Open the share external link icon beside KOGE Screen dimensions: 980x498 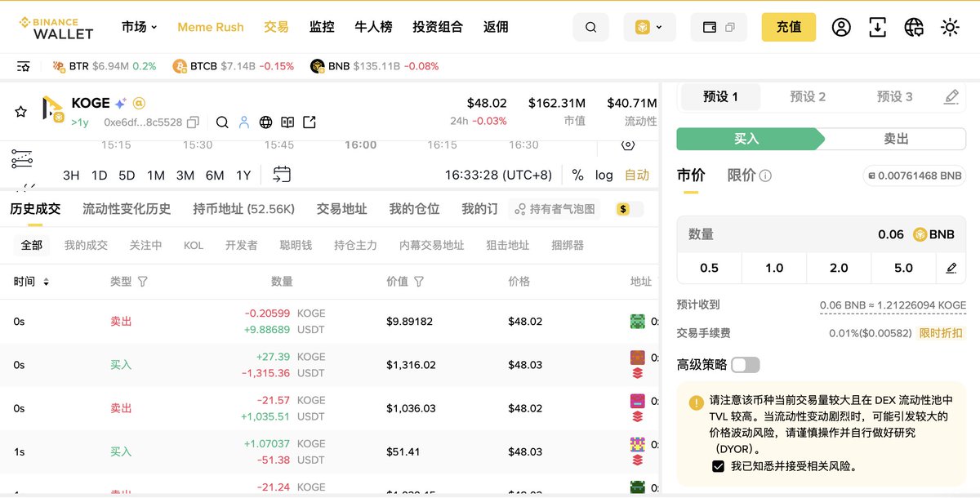309,122
